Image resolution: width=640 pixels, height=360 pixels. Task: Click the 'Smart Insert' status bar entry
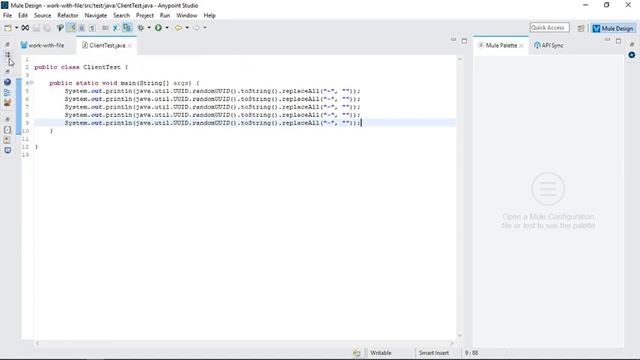[x=434, y=353]
